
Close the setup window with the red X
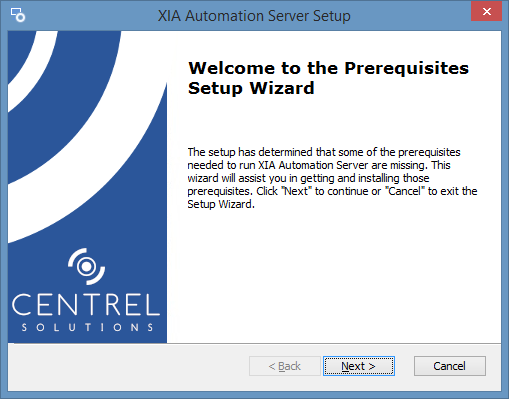coord(486,12)
